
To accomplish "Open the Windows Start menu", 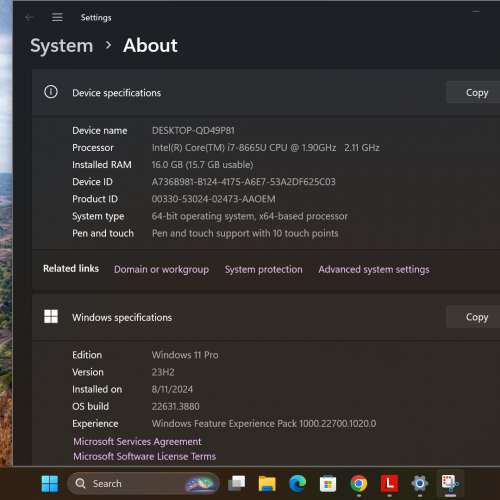I will [x=50, y=484].
